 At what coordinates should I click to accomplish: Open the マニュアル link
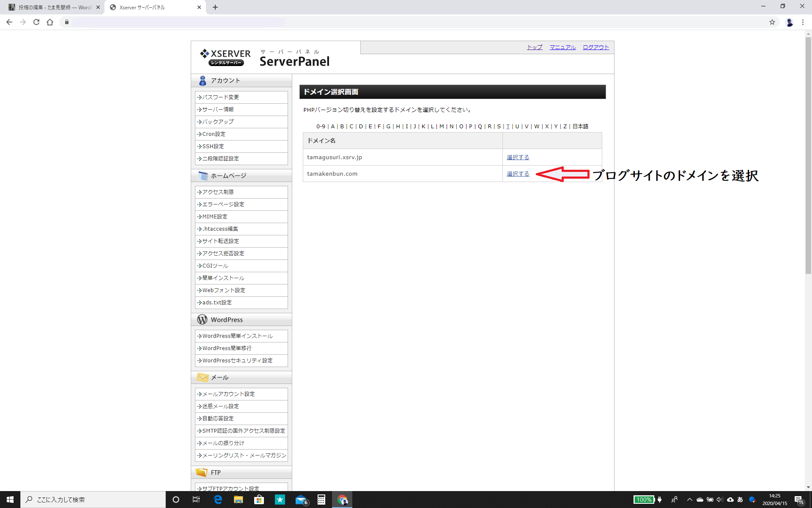pos(562,47)
